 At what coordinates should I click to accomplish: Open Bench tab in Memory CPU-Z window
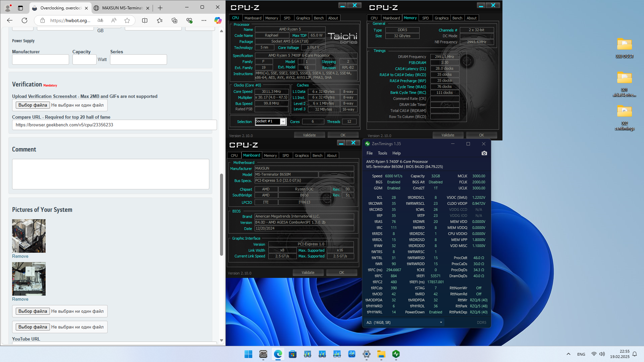pyautogui.click(x=457, y=18)
